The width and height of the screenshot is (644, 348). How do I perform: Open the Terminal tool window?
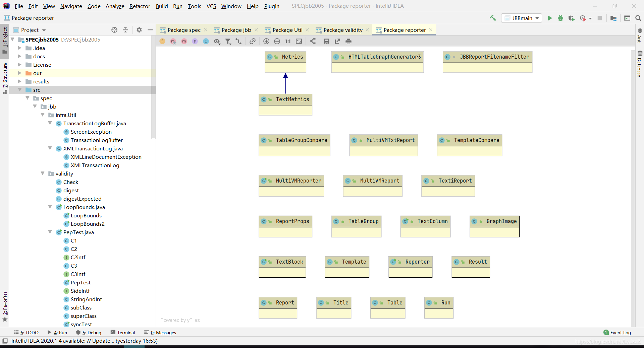(123, 333)
